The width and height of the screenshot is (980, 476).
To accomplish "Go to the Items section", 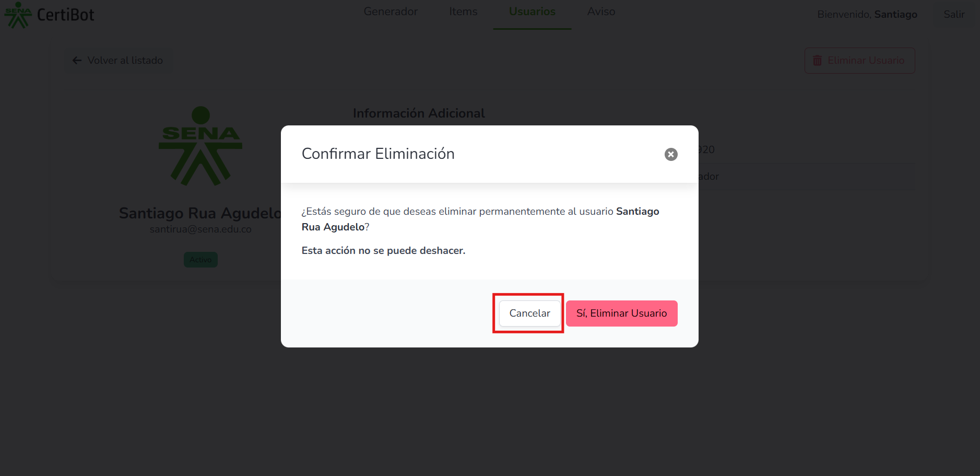I will tap(463, 11).
